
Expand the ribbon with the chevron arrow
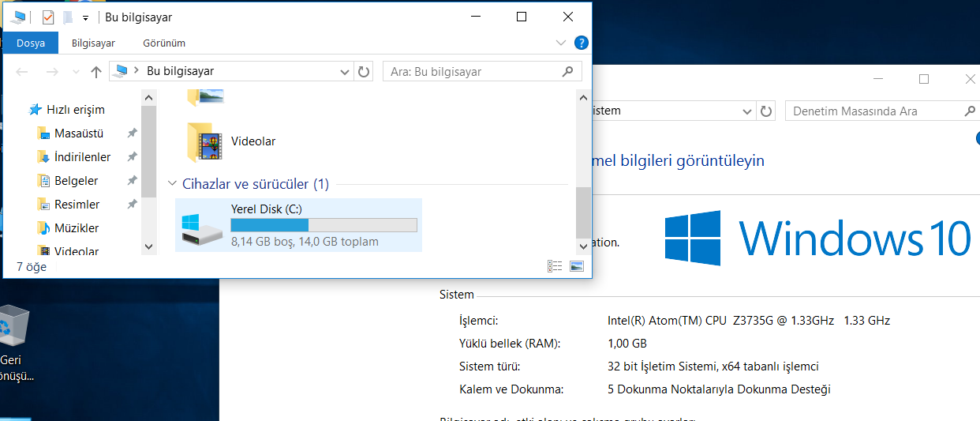[x=561, y=43]
